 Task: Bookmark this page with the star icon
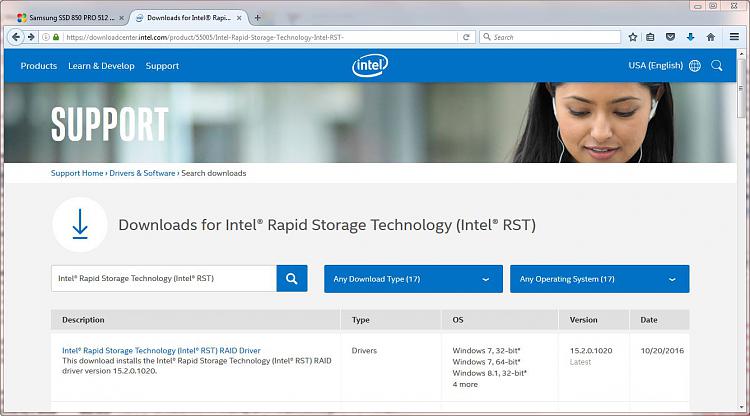[633, 37]
